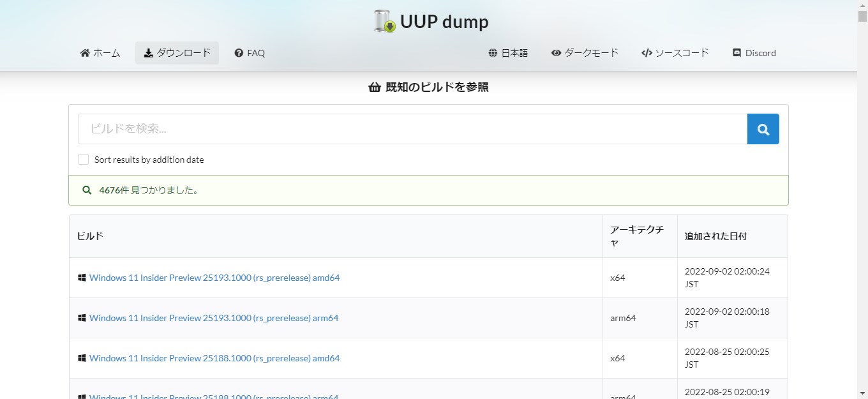Open Windows 11 Insider Preview 25188.1000 amd64 link
Screen dimensions: 868x399
214,358
